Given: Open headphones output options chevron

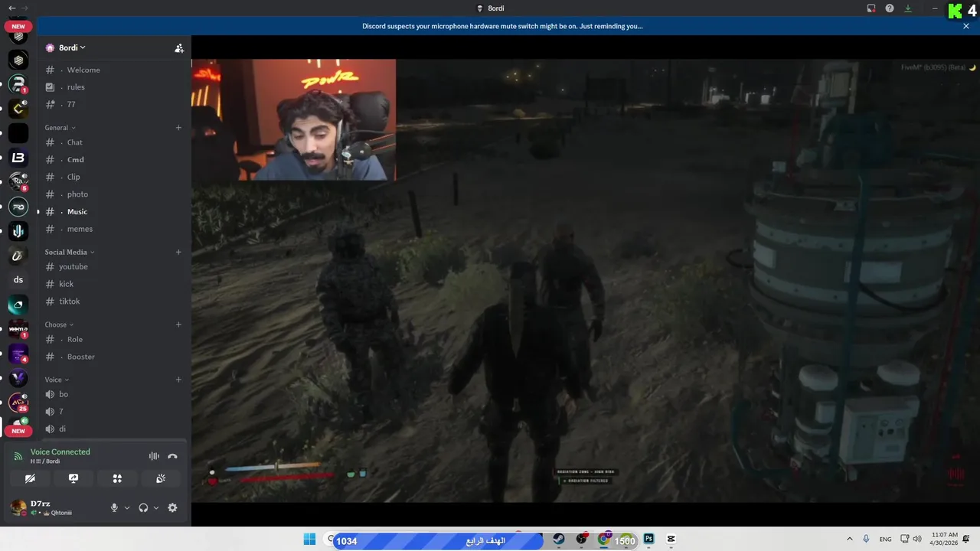Looking at the screenshot, I should coord(156,507).
